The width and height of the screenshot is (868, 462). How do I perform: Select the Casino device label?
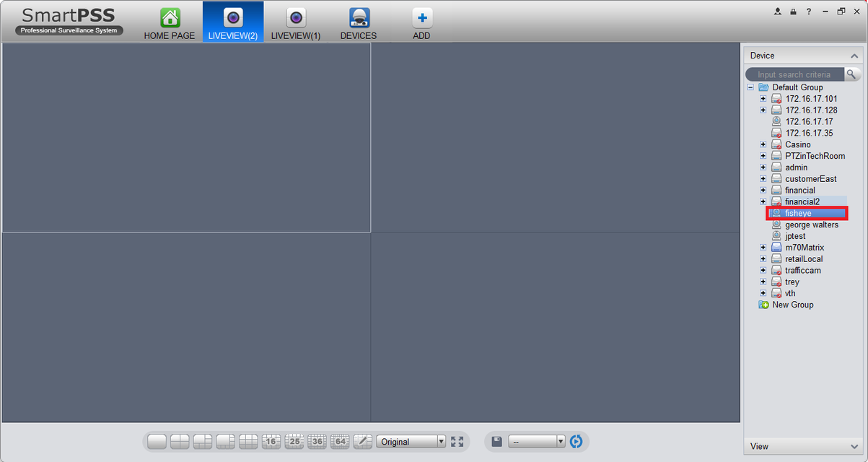(797, 144)
